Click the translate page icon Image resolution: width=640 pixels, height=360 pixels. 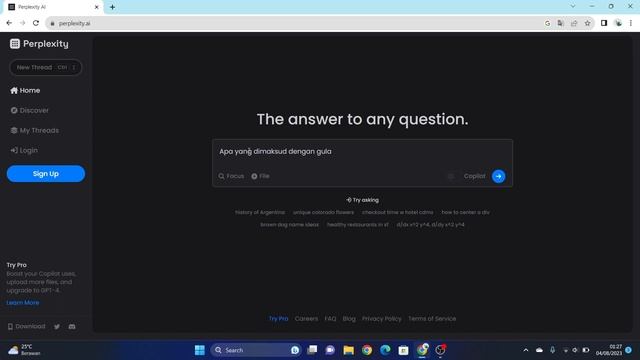[560, 23]
